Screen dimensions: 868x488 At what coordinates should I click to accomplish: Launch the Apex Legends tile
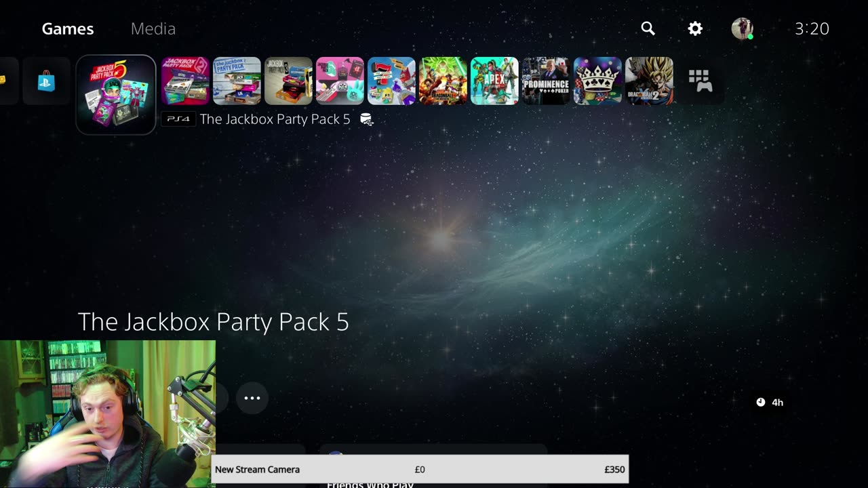click(x=494, y=81)
